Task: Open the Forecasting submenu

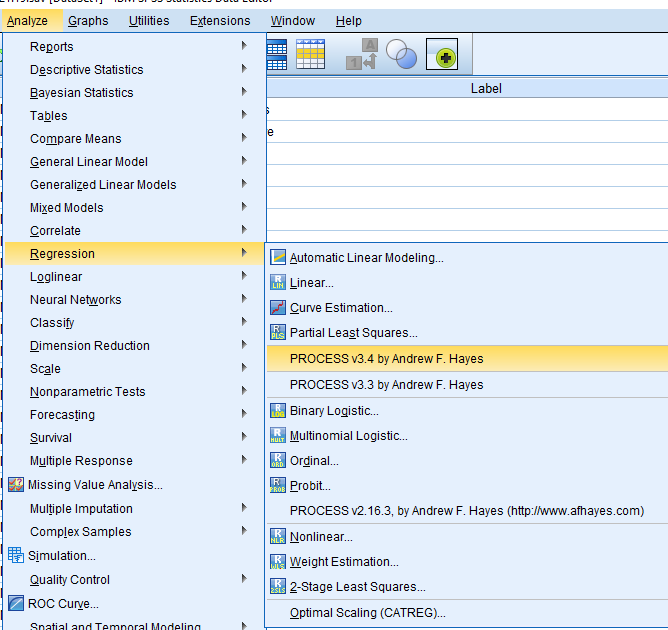Action: tap(135, 414)
